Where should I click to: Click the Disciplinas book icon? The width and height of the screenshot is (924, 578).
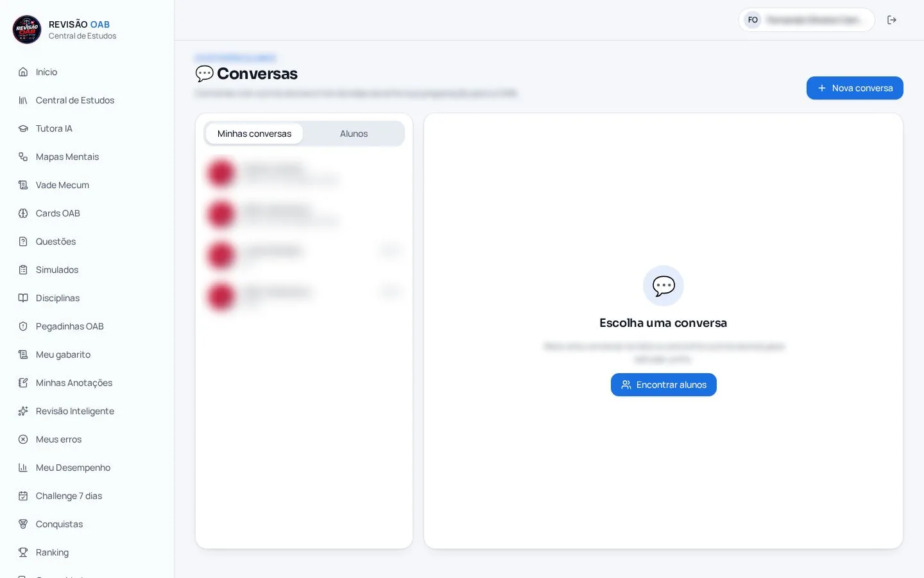tap(23, 298)
